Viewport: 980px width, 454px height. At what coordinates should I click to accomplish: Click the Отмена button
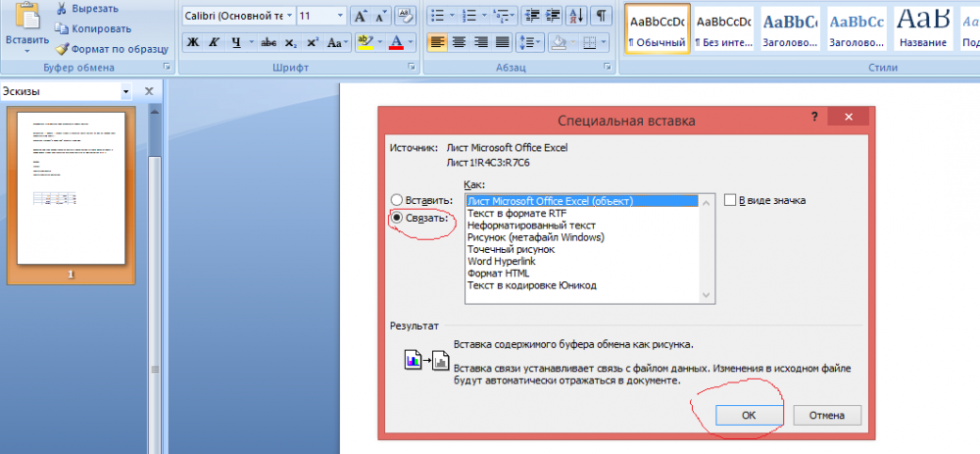point(827,415)
